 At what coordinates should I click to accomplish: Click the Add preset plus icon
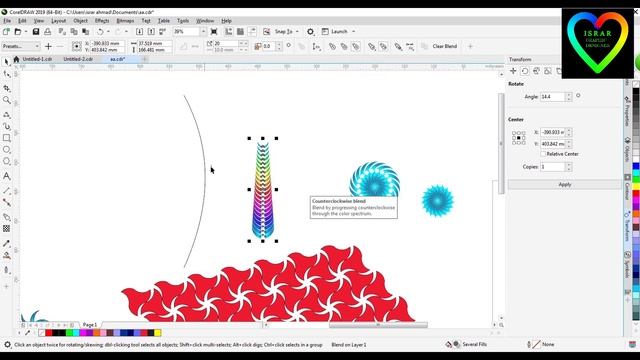tap(48, 47)
